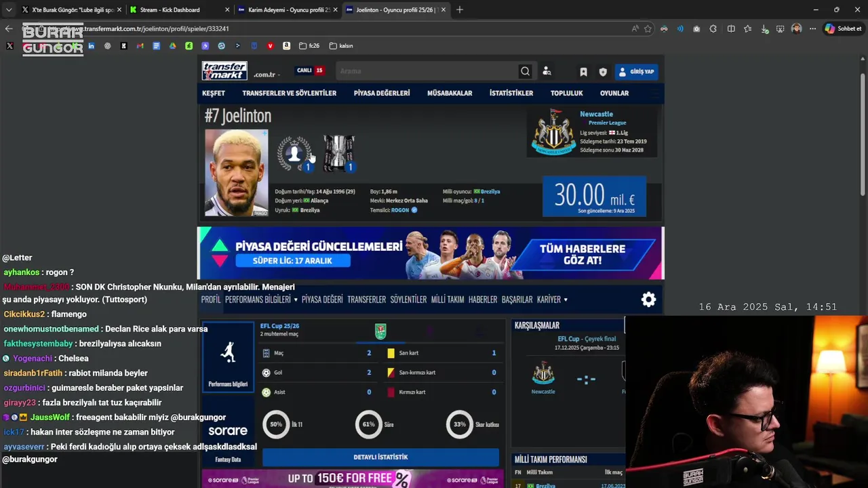Open the OYUNLAR menu

(x=614, y=94)
